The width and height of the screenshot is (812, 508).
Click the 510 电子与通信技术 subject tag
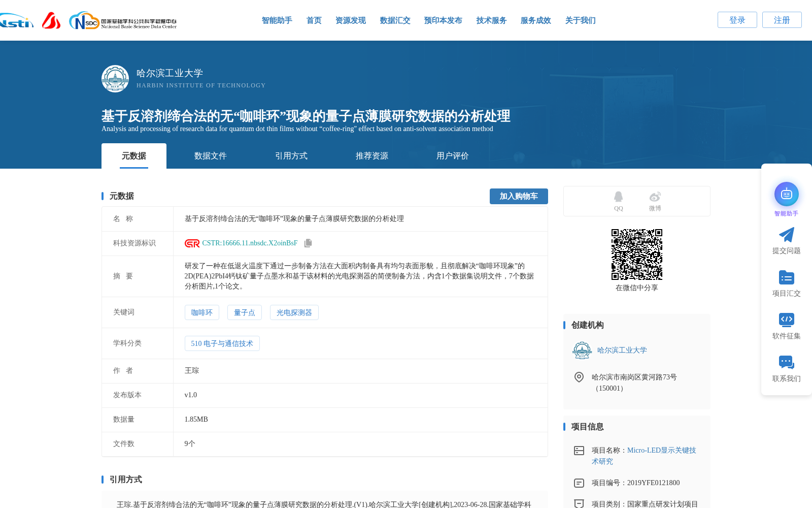click(x=222, y=343)
